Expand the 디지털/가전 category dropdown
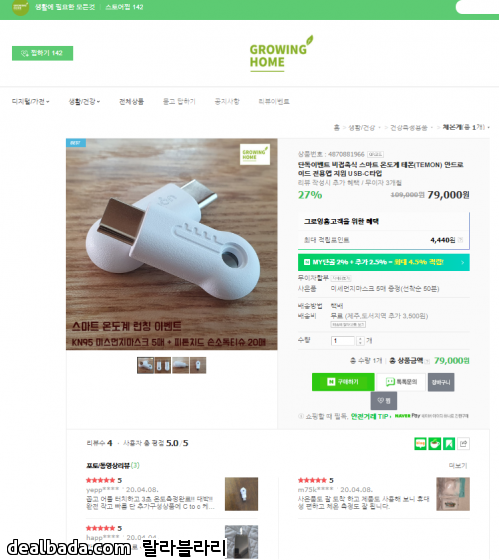The height and width of the screenshot is (560, 499). 30,101
